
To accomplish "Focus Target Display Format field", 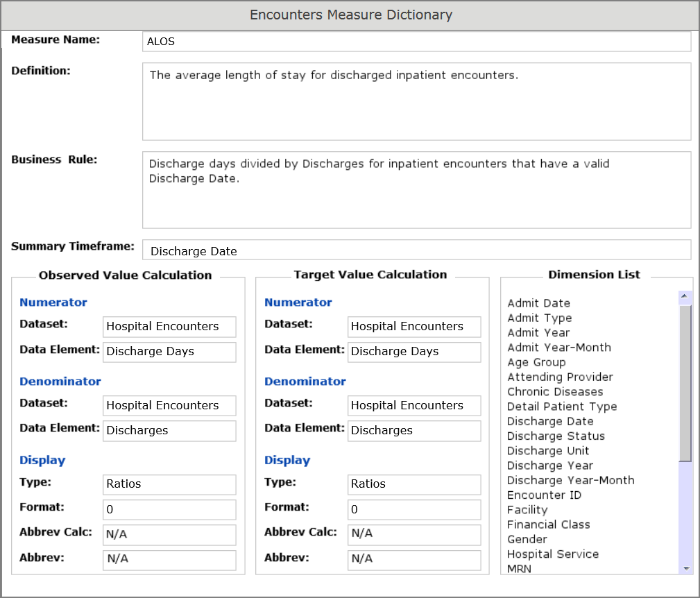I will point(413,510).
